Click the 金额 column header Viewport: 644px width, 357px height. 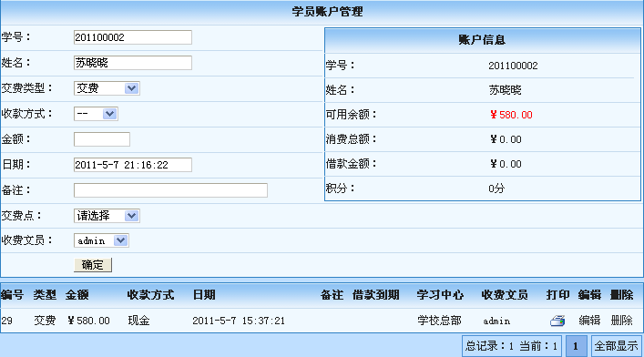[x=77, y=295]
